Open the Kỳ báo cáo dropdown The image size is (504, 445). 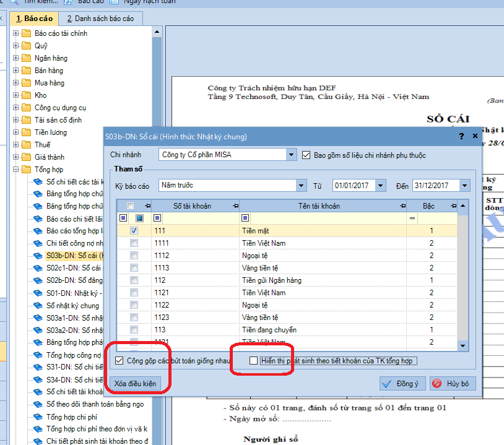point(301,186)
